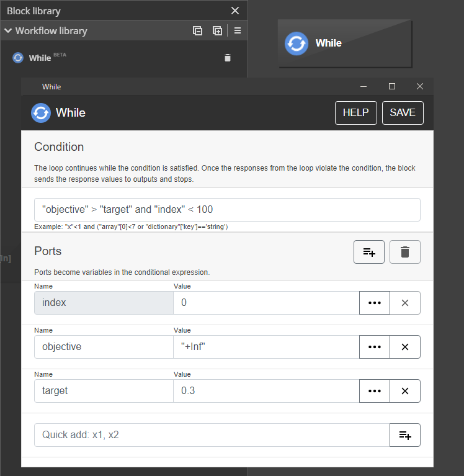Image resolution: width=464 pixels, height=476 pixels.
Task: Click the Quick add ports input field
Action: tap(211, 435)
